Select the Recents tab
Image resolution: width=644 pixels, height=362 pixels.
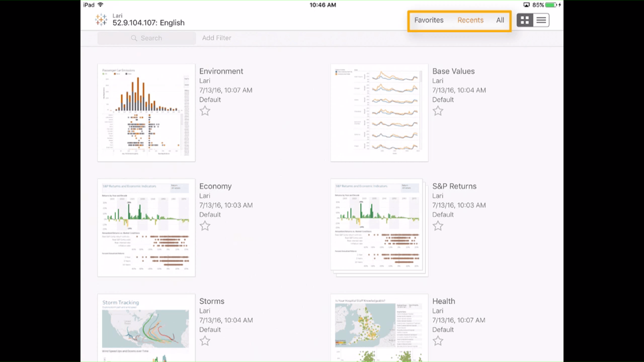[470, 20]
